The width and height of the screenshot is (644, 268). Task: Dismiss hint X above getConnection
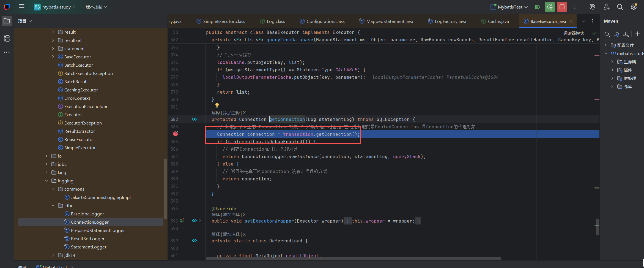pos(244,113)
